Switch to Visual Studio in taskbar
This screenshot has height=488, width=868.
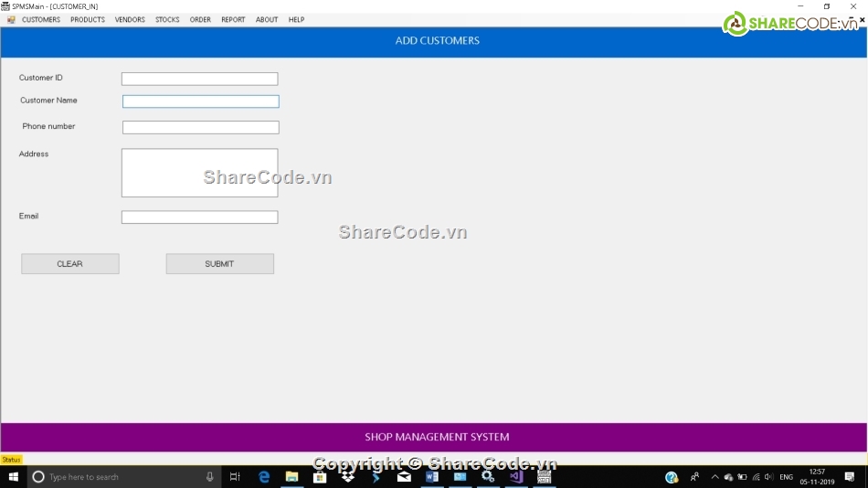pyautogui.click(x=516, y=476)
